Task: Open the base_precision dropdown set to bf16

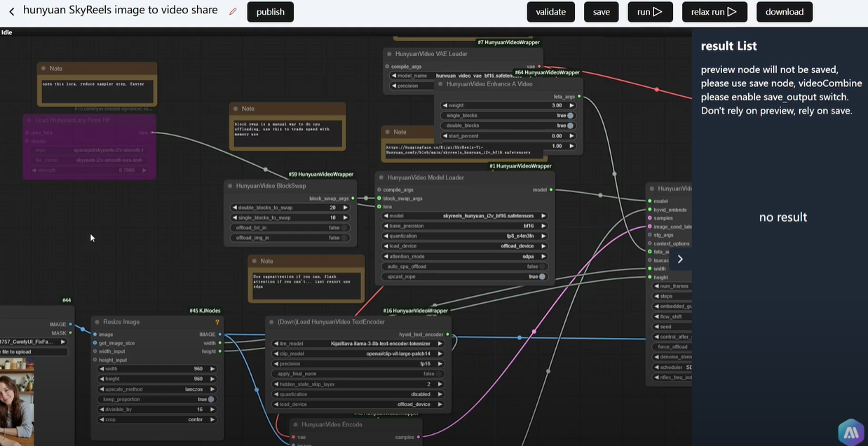Action: pos(464,226)
